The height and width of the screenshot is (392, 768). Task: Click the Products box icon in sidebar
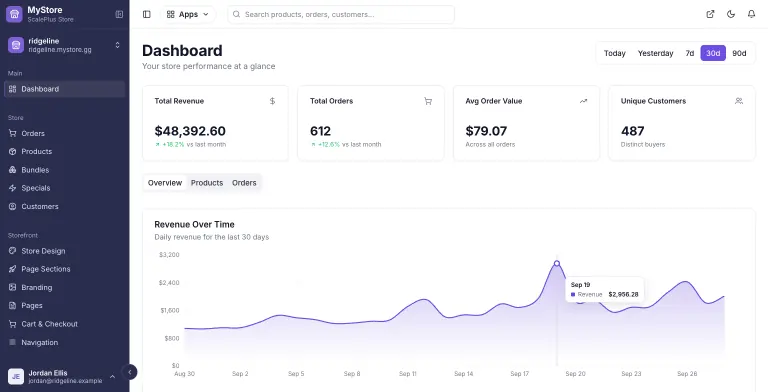pos(13,151)
